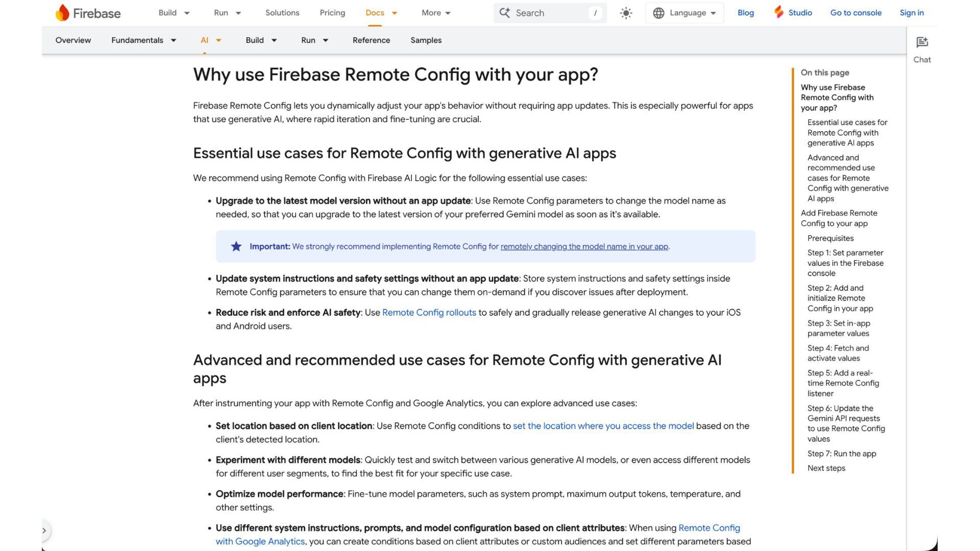This screenshot has width=980, height=551.
Task: Click the Firebase flame logo
Action: point(62,13)
